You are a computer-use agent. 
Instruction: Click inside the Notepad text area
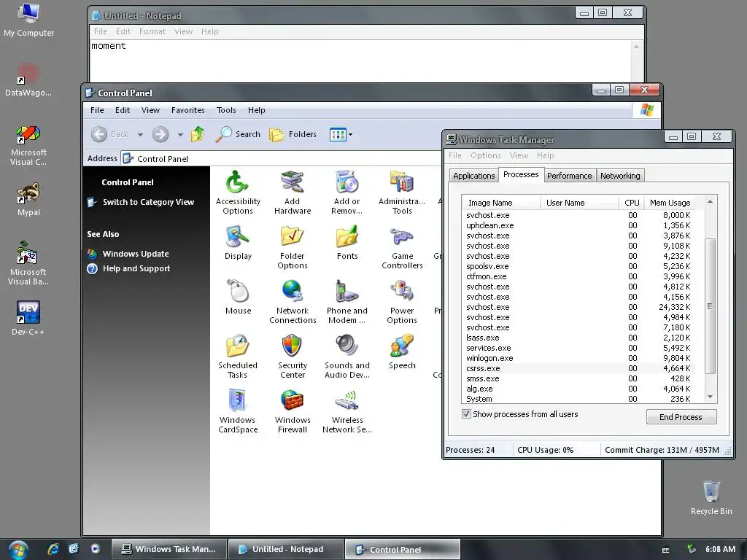[x=360, y=61]
